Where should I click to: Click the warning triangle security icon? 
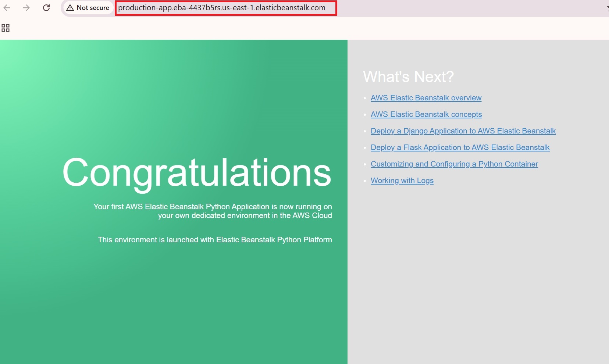(x=70, y=8)
